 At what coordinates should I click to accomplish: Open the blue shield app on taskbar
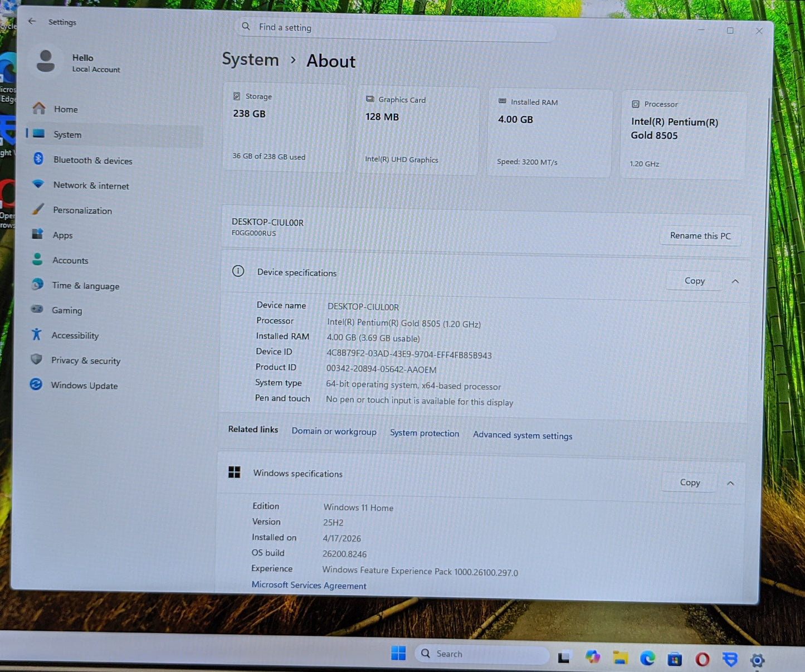click(730, 660)
